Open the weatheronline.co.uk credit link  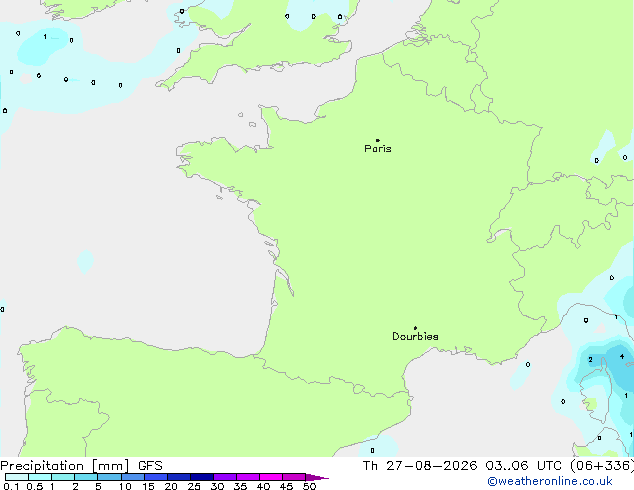[550, 481]
